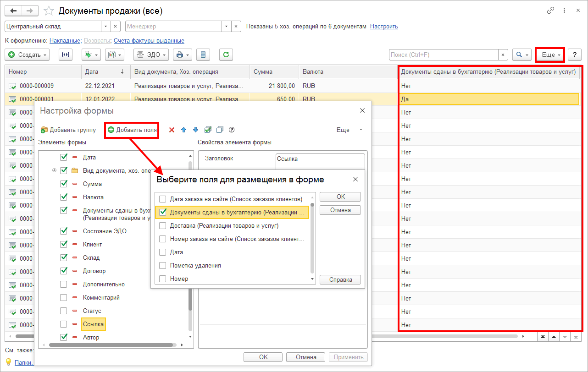The width and height of the screenshot is (588, 372).
Task: Open the main Еще menu
Action: (x=550, y=55)
